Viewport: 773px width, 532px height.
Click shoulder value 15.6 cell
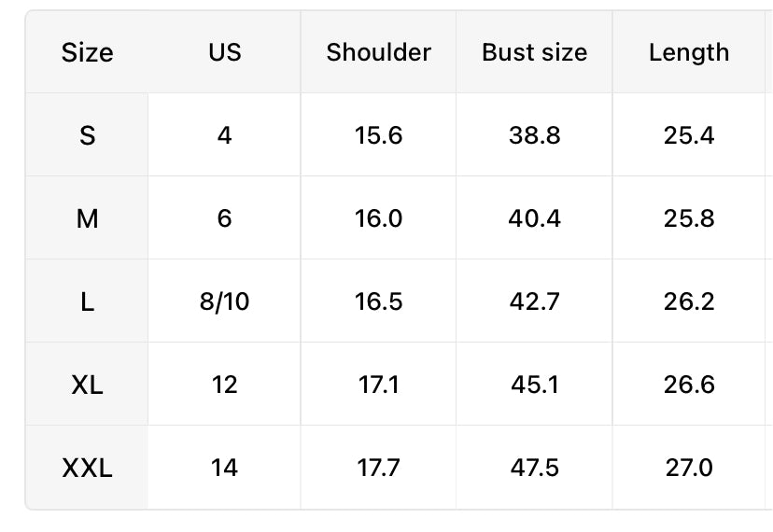click(x=378, y=135)
